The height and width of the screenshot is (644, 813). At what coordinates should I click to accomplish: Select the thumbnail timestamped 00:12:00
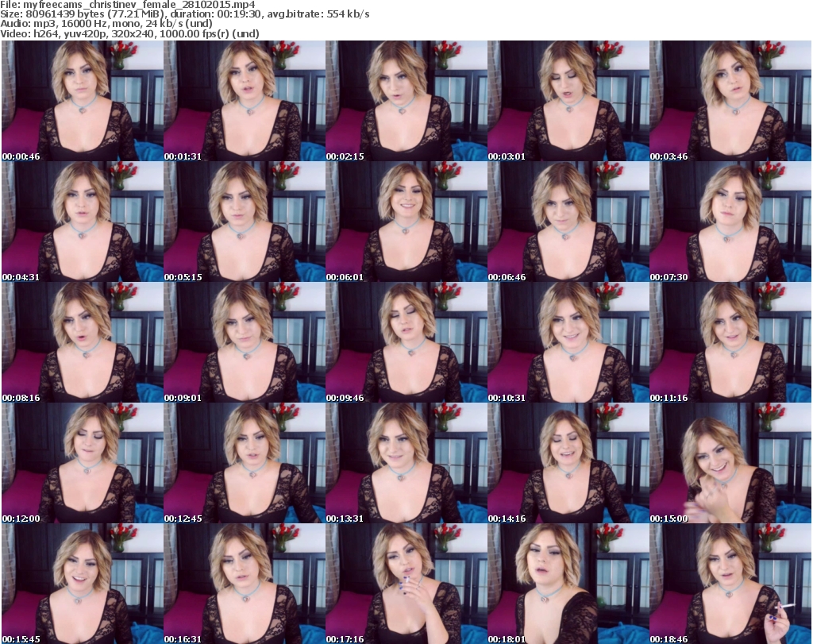tap(83, 464)
